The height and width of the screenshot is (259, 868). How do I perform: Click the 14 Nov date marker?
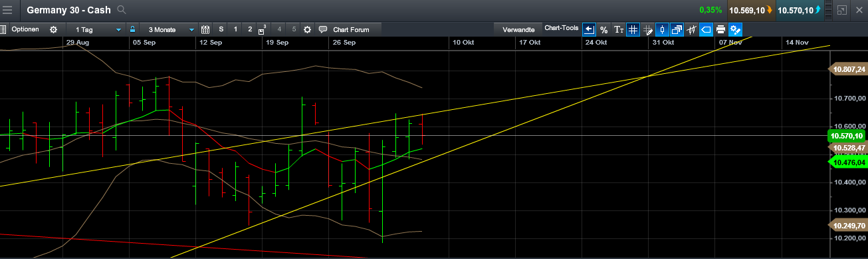[797, 43]
